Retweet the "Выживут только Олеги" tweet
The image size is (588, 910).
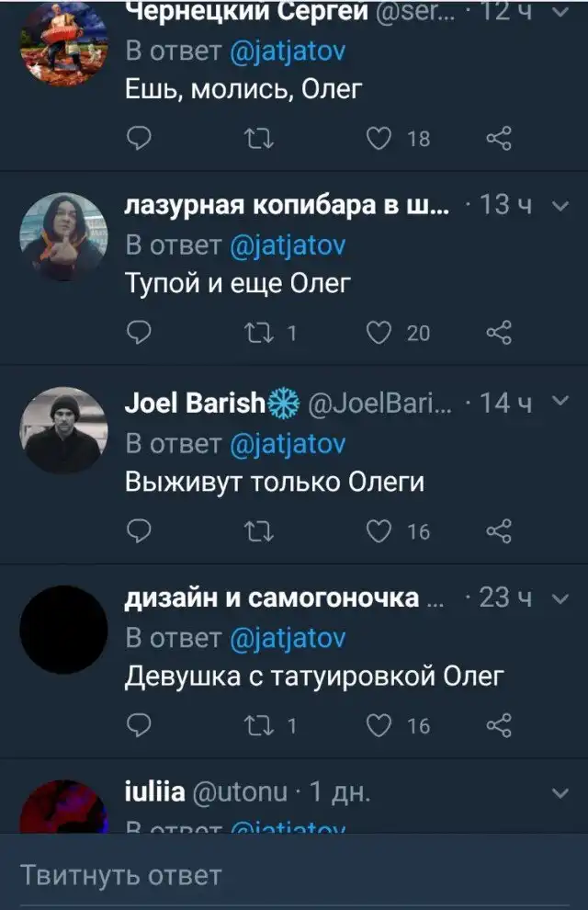258,531
